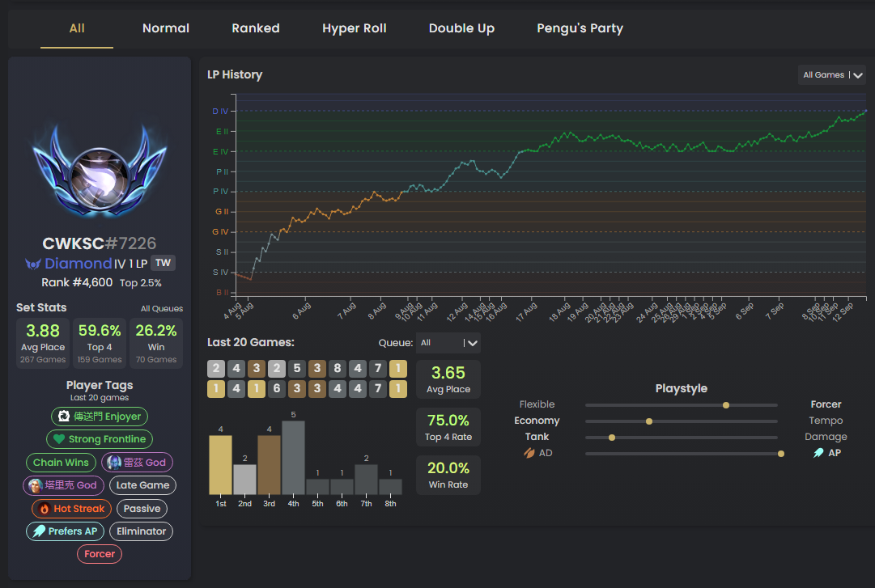Switch to the Normal tab
875x588 pixels.
point(166,28)
